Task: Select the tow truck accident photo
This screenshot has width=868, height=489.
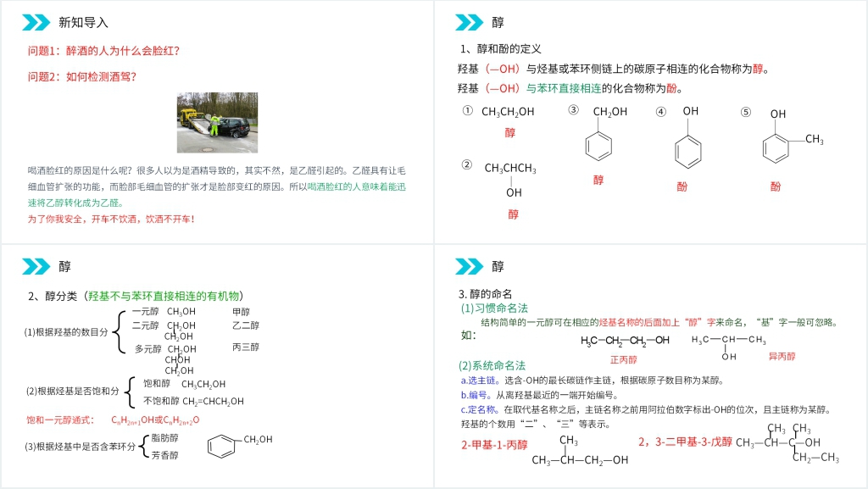Action: click(x=217, y=123)
